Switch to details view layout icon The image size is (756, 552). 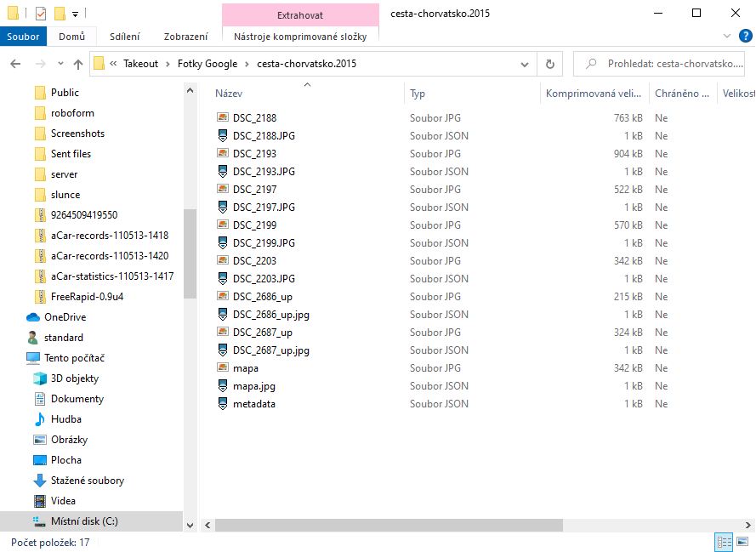(725, 542)
